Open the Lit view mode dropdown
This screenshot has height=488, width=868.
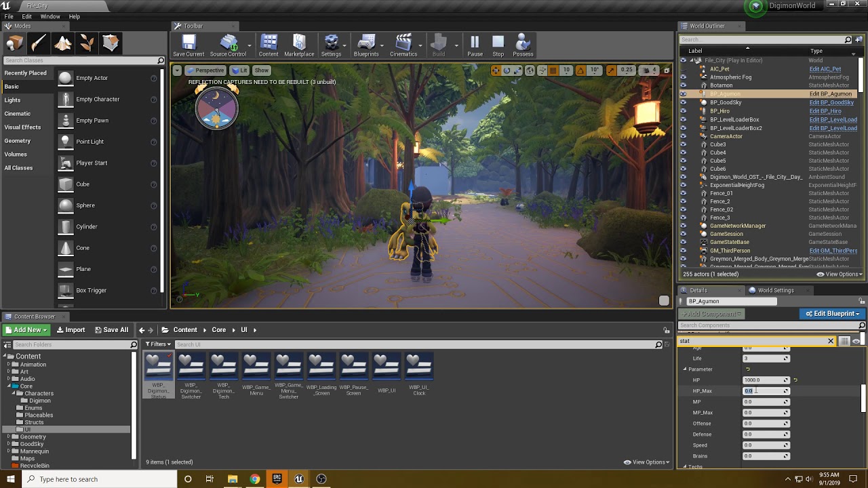click(239, 70)
